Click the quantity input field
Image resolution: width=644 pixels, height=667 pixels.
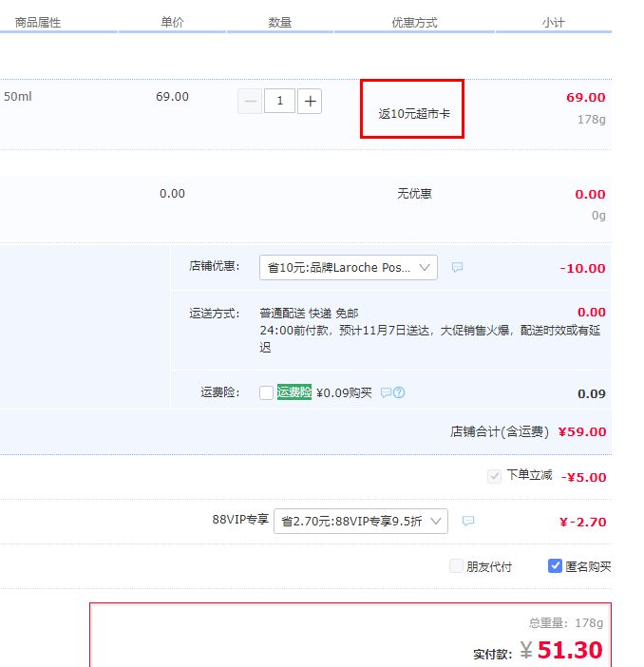[279, 102]
